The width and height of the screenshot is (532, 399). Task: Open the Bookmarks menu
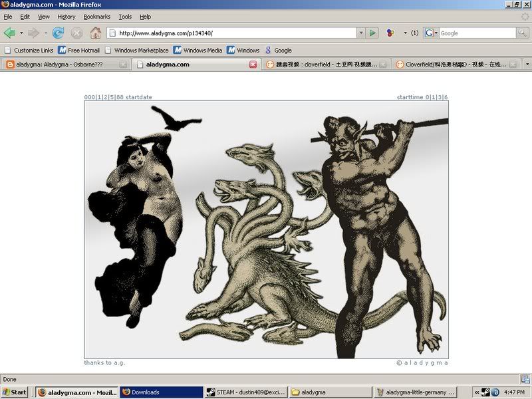point(97,17)
